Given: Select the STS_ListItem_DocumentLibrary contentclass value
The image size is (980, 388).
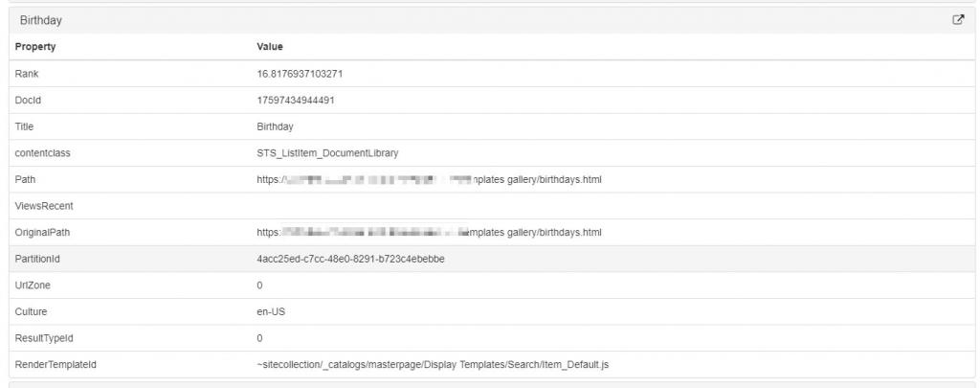Looking at the screenshot, I should 327,152.
